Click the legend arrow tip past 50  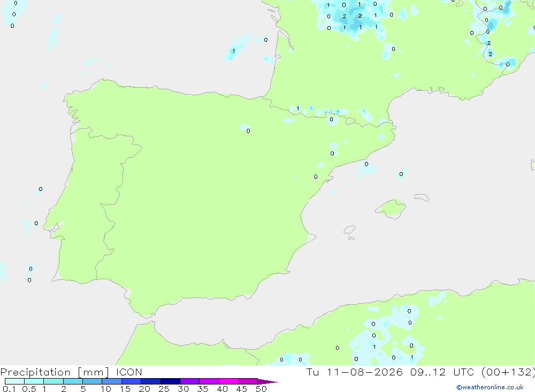click(267, 381)
